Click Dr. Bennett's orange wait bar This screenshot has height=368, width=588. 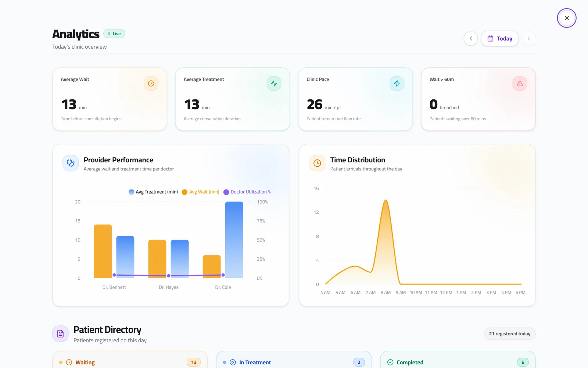103,251
